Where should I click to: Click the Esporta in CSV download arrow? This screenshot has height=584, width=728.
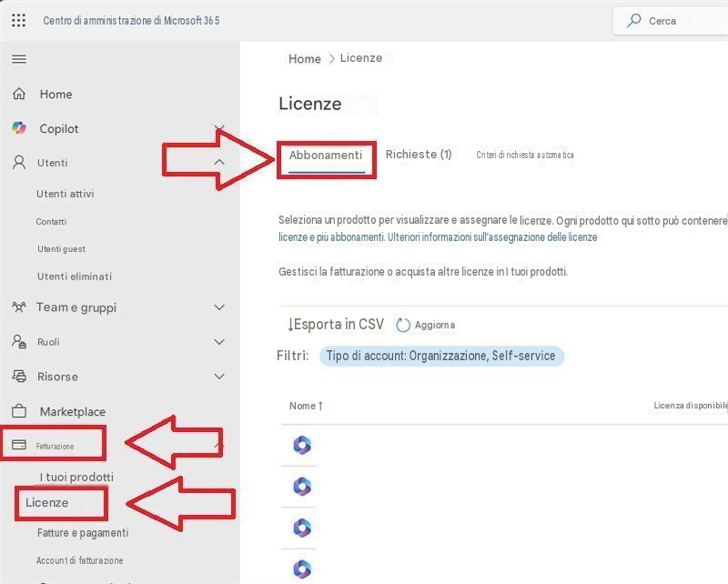point(290,325)
